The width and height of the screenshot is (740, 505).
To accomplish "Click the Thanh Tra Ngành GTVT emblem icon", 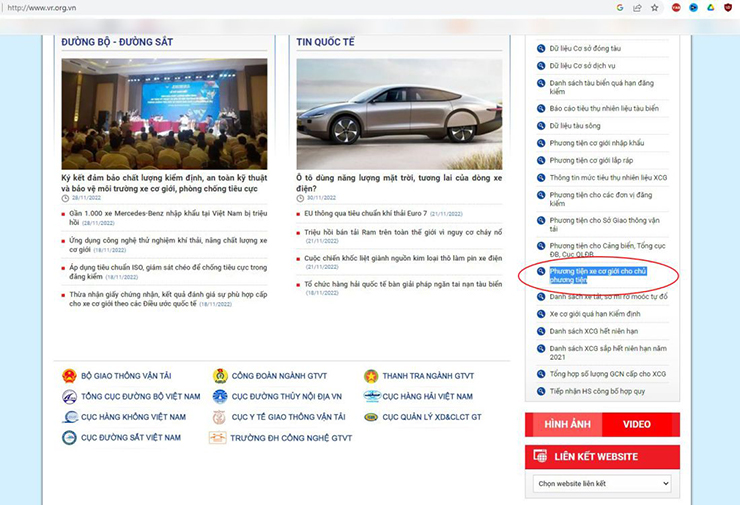I will point(371,376).
